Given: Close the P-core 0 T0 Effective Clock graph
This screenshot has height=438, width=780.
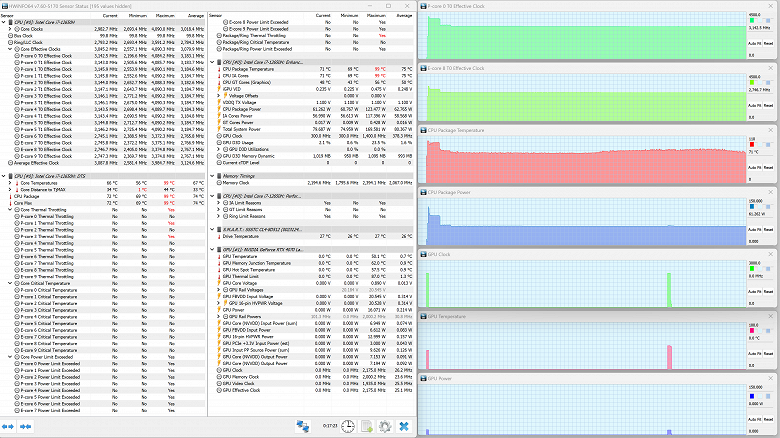Looking at the screenshot, I should pos(771,6).
